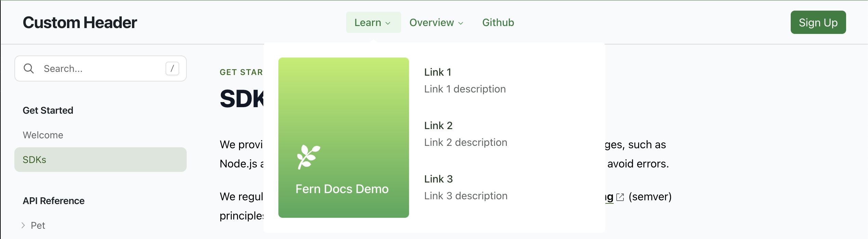The image size is (868, 239).
Task: Open the Fern Docs Demo card
Action: click(343, 137)
